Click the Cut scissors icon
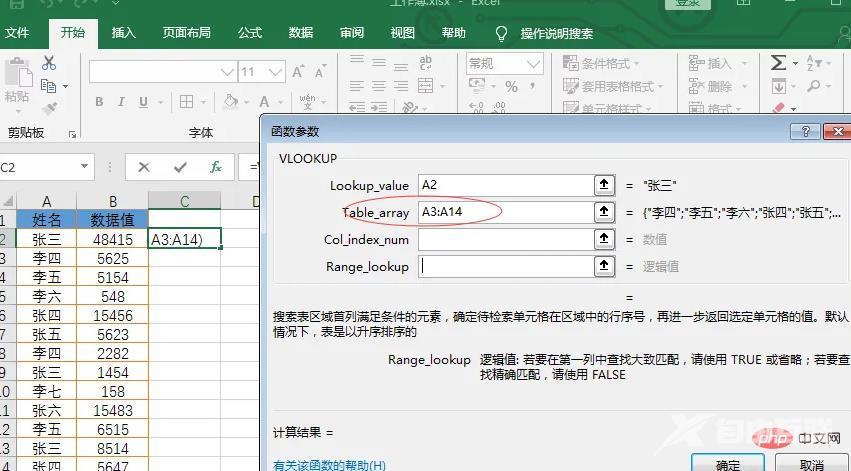Image resolution: width=851 pixels, height=471 pixels. (48, 64)
